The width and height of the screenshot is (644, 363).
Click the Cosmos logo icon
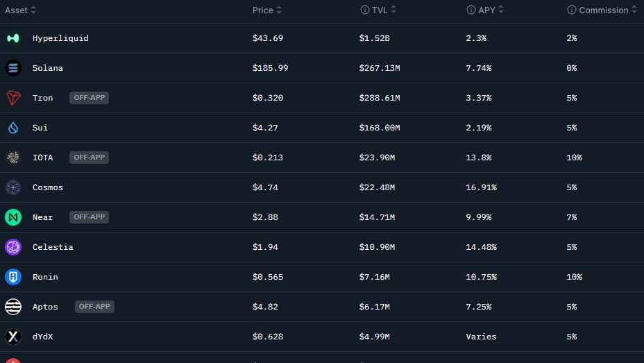(13, 187)
